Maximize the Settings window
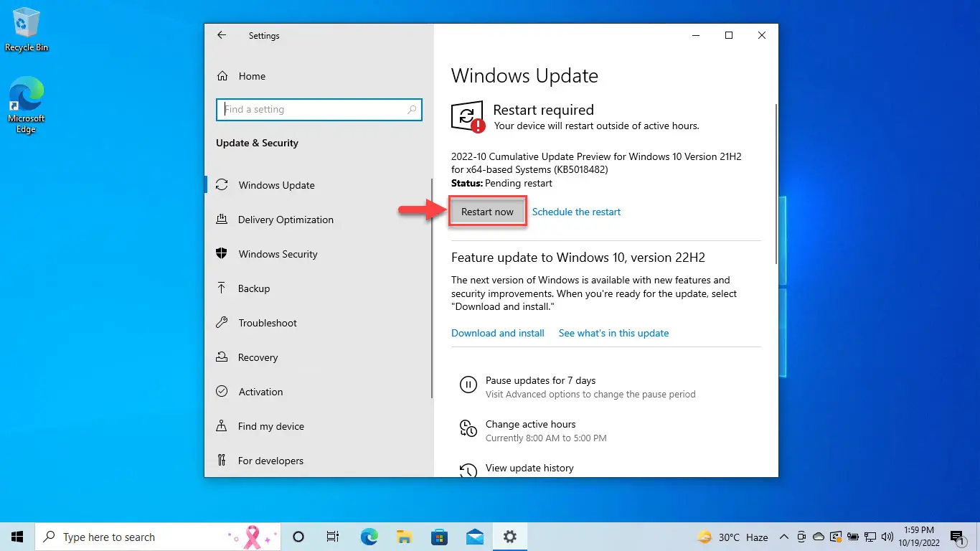The height and width of the screenshot is (551, 980). [x=729, y=35]
